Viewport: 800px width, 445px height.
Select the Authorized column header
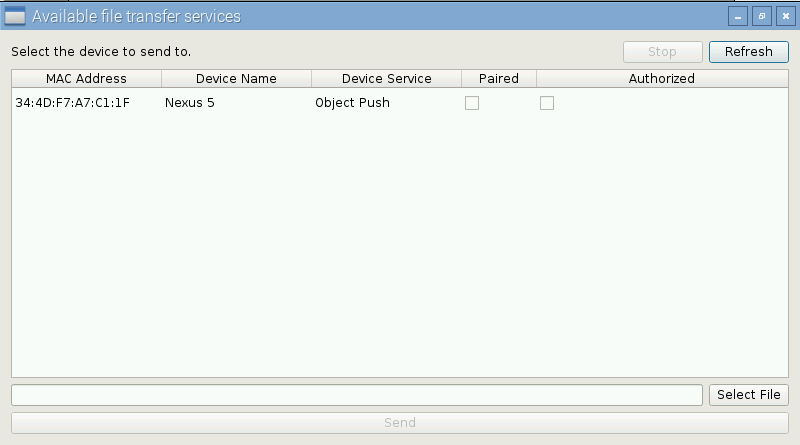point(661,78)
